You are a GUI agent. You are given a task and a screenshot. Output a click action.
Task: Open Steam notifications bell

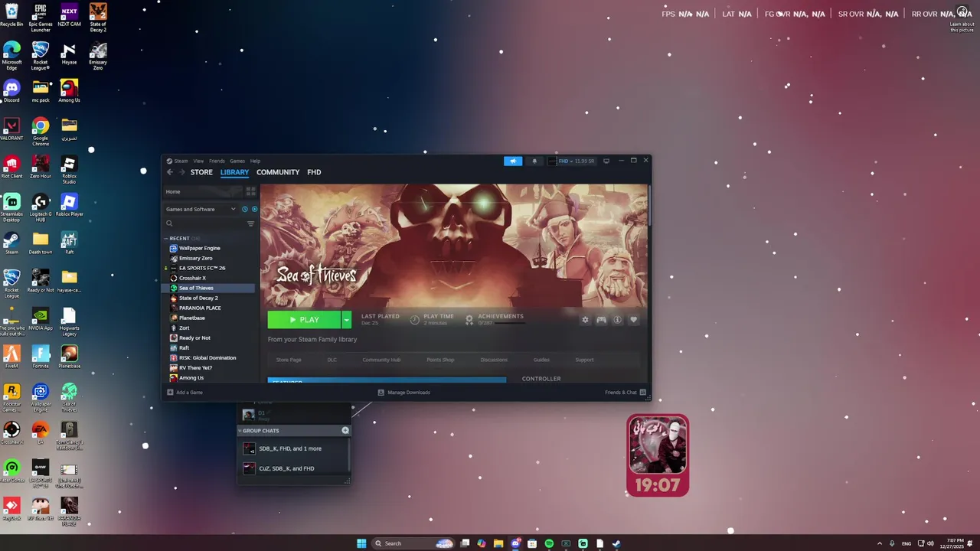tap(534, 161)
